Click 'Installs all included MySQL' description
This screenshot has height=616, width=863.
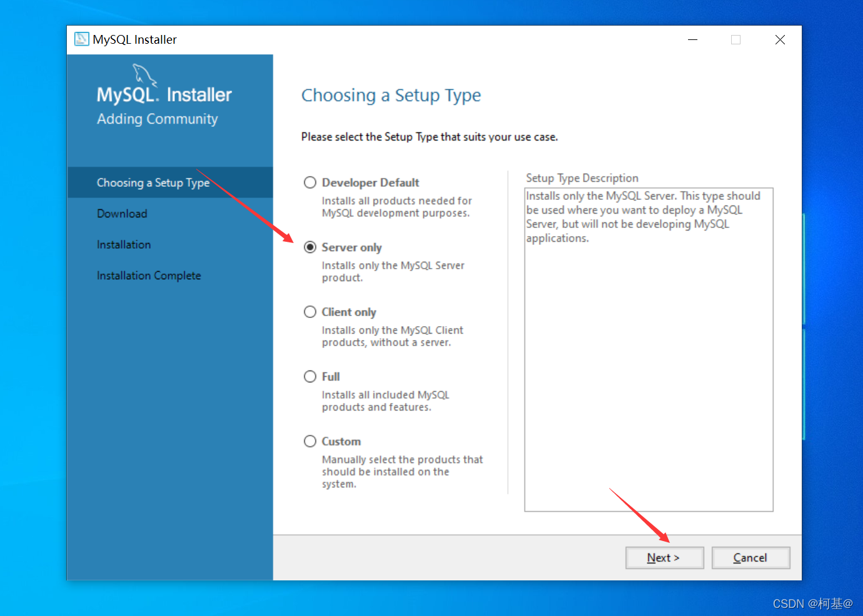[386, 401]
